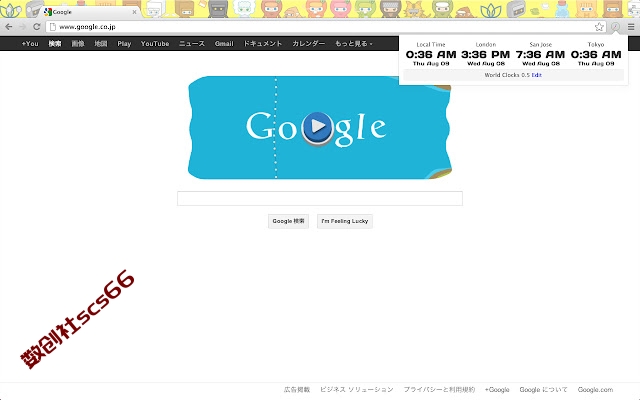Image resolution: width=640 pixels, height=400 pixels.
Task: Open the Google.com footer link
Action: coord(596,390)
